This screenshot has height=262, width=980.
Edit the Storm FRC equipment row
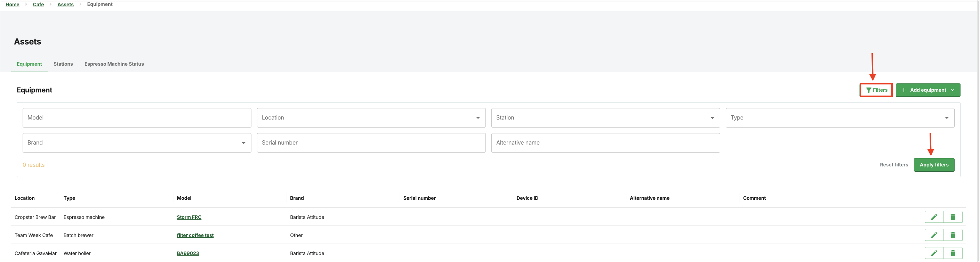pos(934,217)
